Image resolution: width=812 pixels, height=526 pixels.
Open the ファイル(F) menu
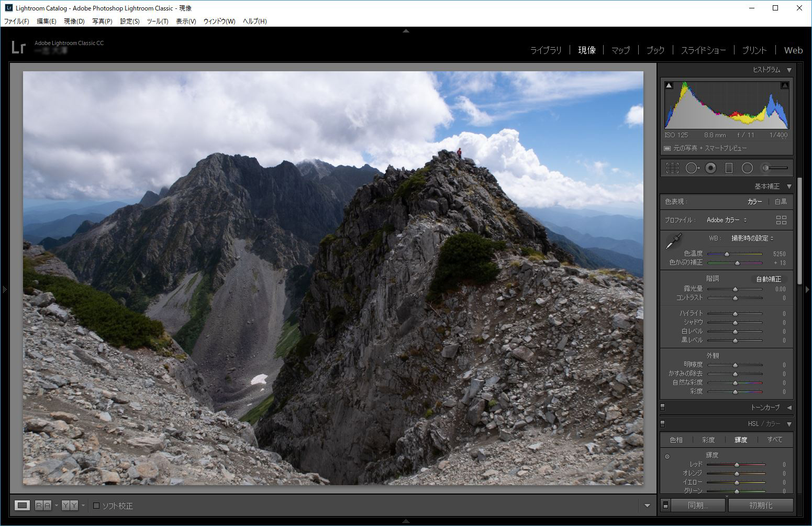pos(16,21)
